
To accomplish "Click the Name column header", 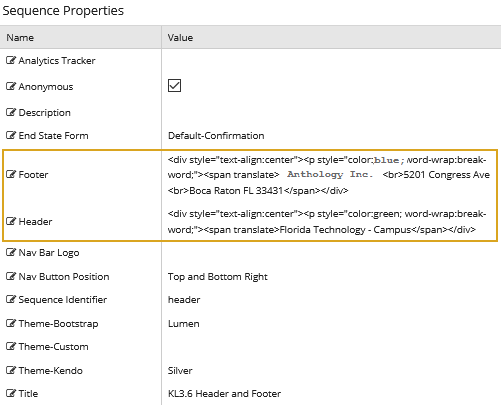I will pos(81,37).
